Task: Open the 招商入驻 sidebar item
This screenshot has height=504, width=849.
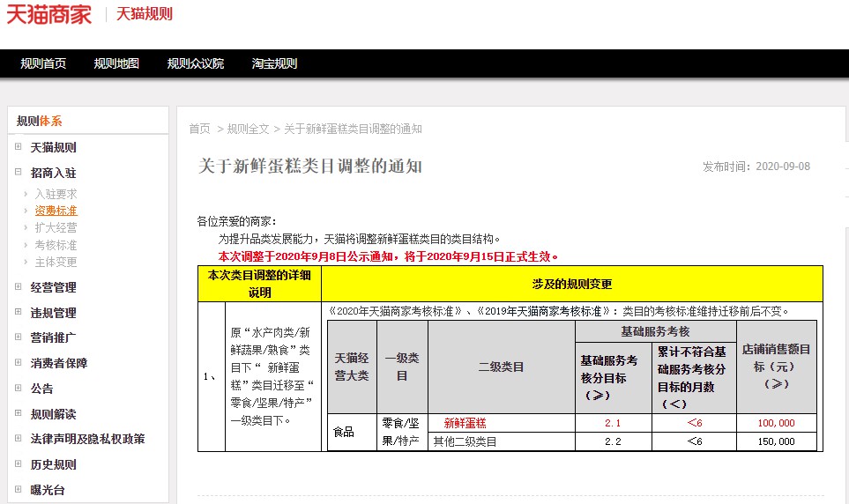Action: pos(53,173)
